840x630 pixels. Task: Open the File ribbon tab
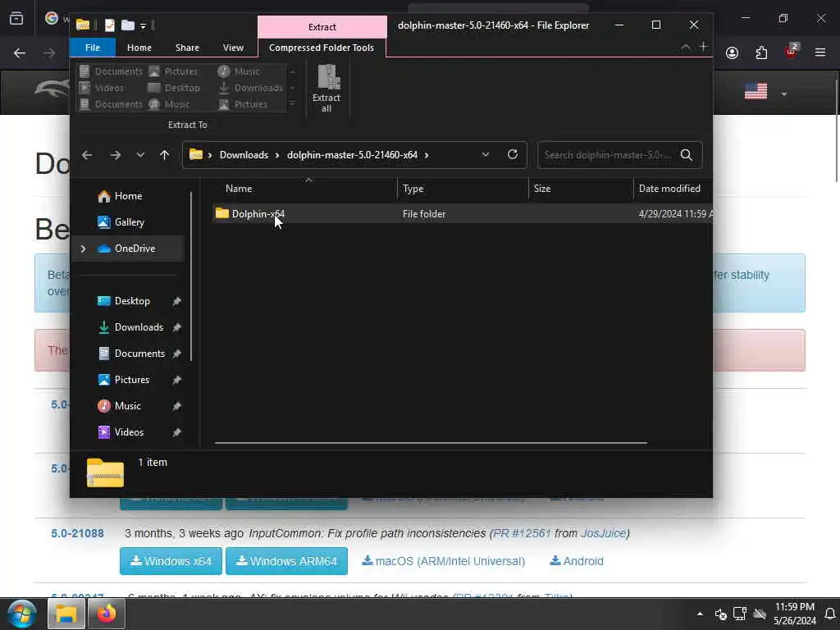(92, 47)
